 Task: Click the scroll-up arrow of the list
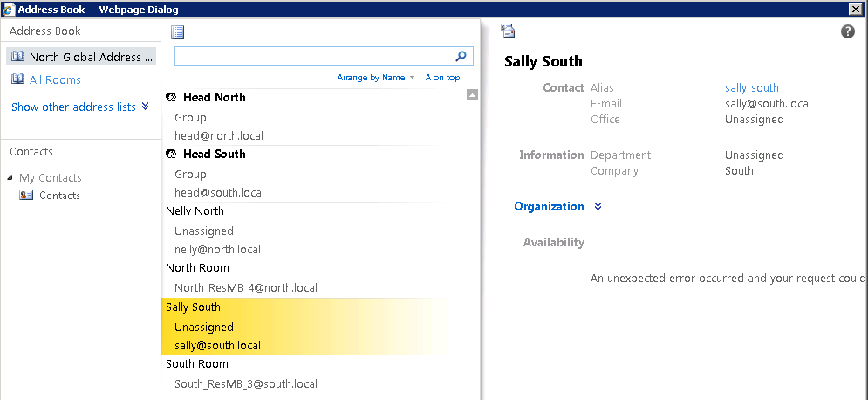pos(472,95)
